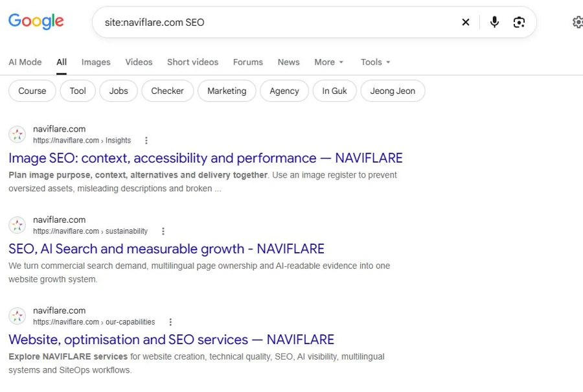This screenshot has width=583, height=392.
Task: Open SEO, AI Search and measurable growth result
Action: [166, 249]
